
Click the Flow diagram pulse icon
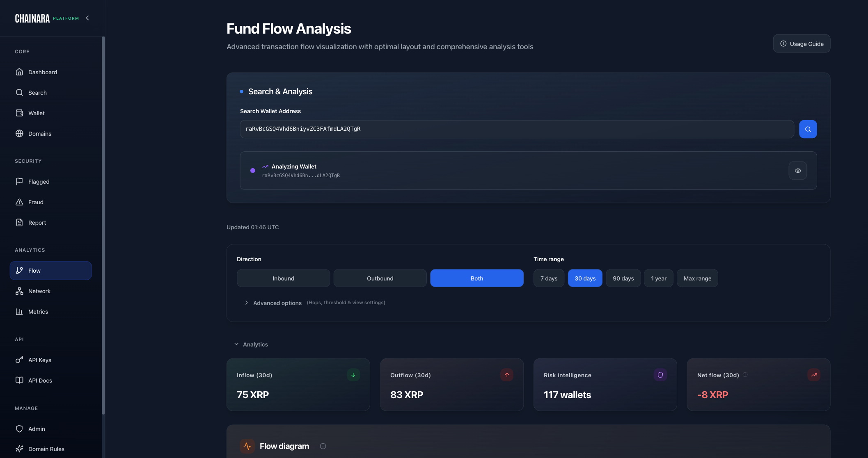click(x=247, y=446)
